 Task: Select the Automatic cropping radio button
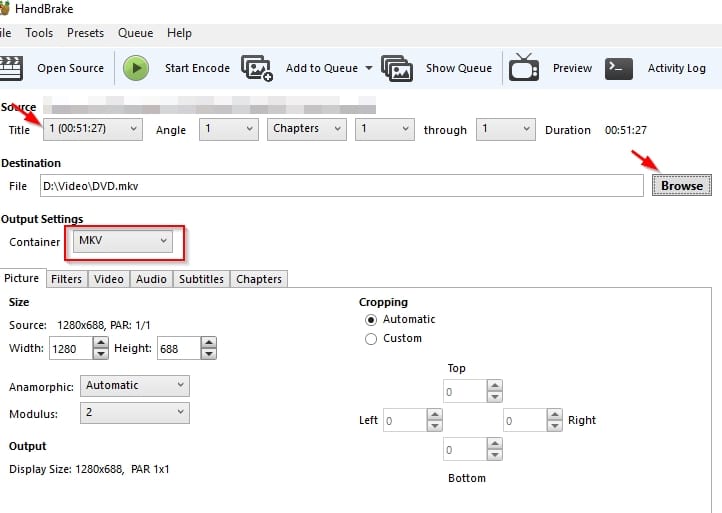coord(371,320)
